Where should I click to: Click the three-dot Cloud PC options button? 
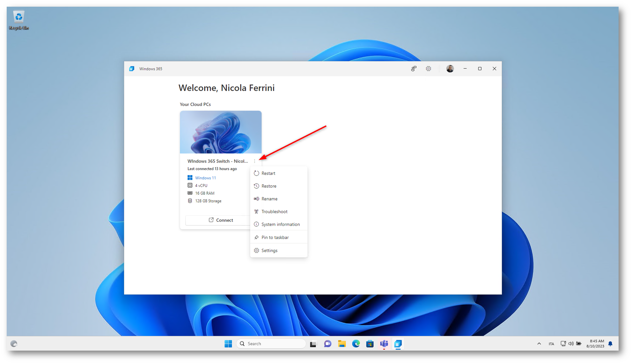pyautogui.click(x=254, y=161)
